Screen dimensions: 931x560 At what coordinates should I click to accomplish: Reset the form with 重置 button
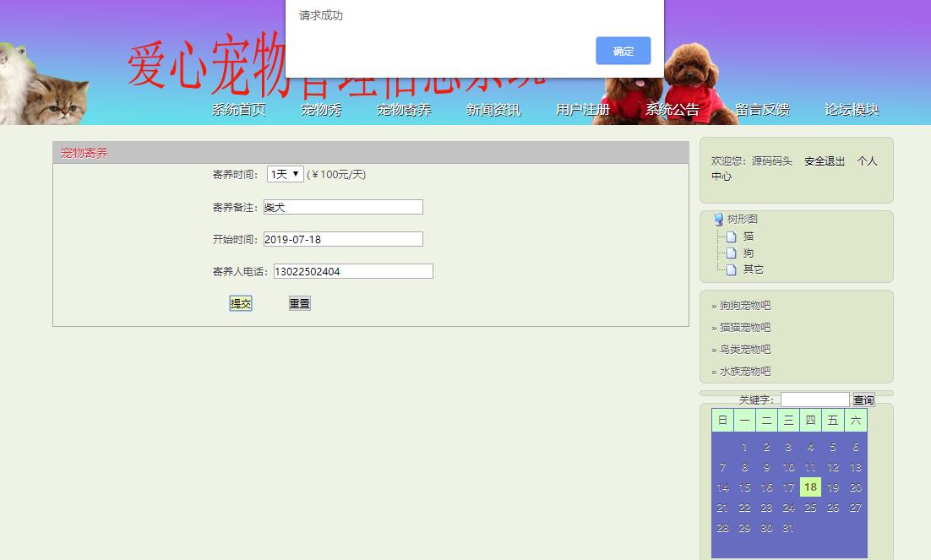298,303
